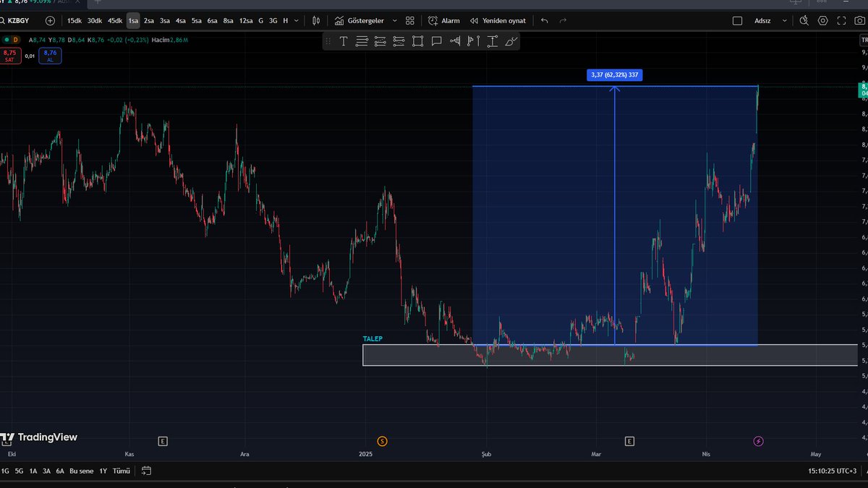Click the orange D data badge
868x488 pixels.
(x=17, y=40)
